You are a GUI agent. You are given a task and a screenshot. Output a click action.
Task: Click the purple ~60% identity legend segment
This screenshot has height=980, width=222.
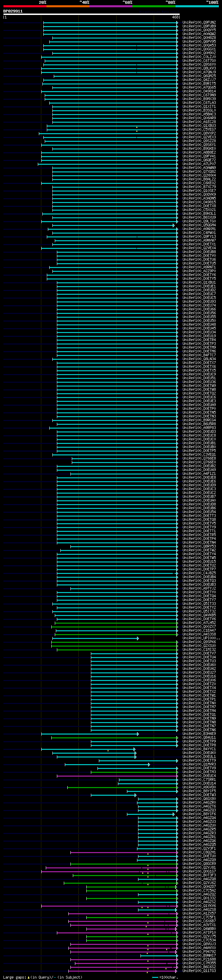[111, 6]
